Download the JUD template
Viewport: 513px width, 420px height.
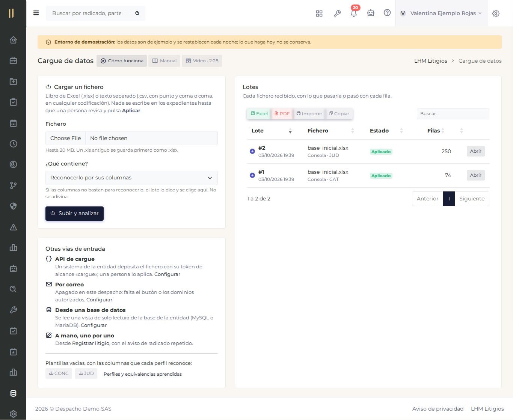coord(86,373)
